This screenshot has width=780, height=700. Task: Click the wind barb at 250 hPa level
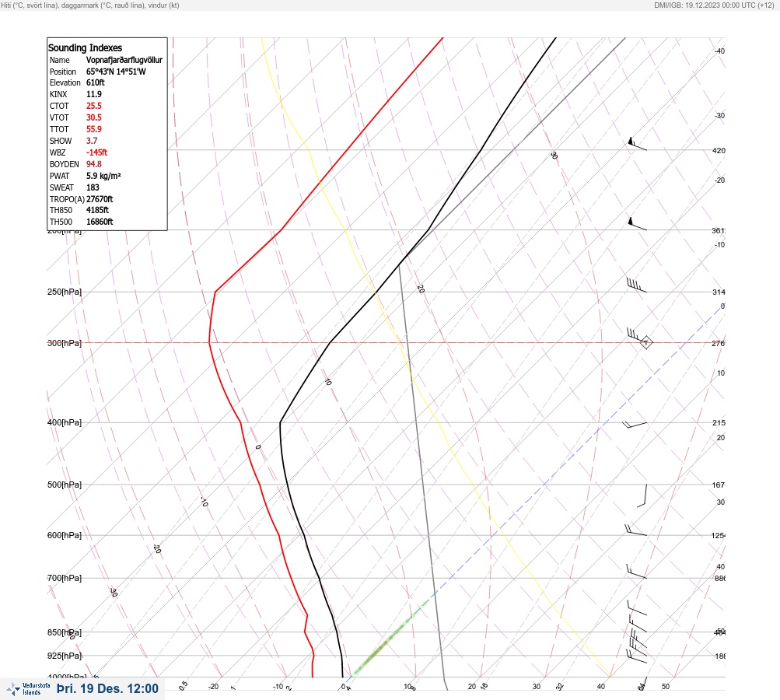click(x=636, y=285)
